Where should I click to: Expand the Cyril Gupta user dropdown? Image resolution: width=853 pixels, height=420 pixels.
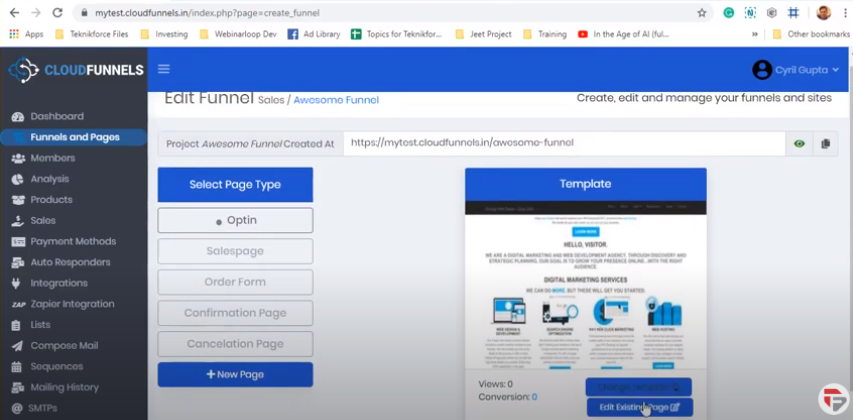pos(796,69)
